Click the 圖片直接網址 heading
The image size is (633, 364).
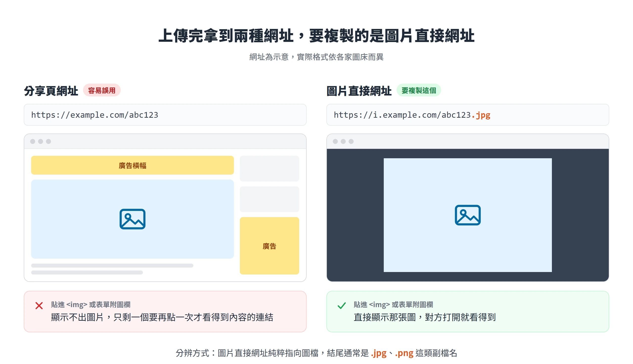(x=359, y=91)
